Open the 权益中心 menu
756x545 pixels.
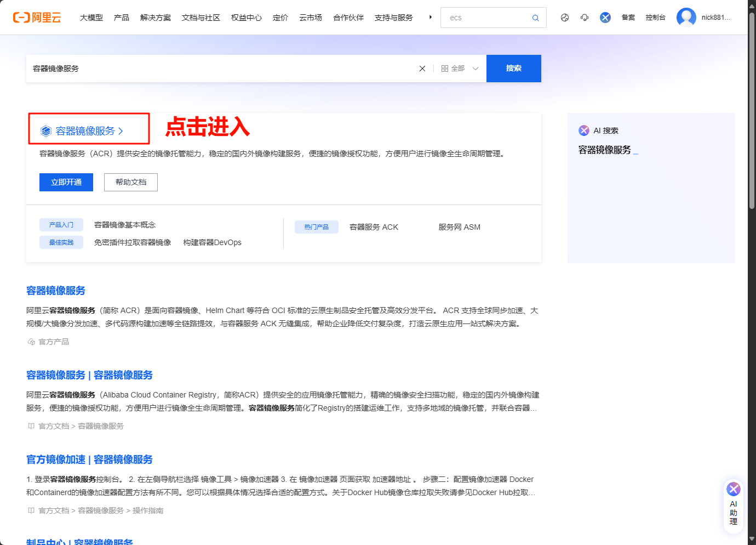[x=247, y=18]
